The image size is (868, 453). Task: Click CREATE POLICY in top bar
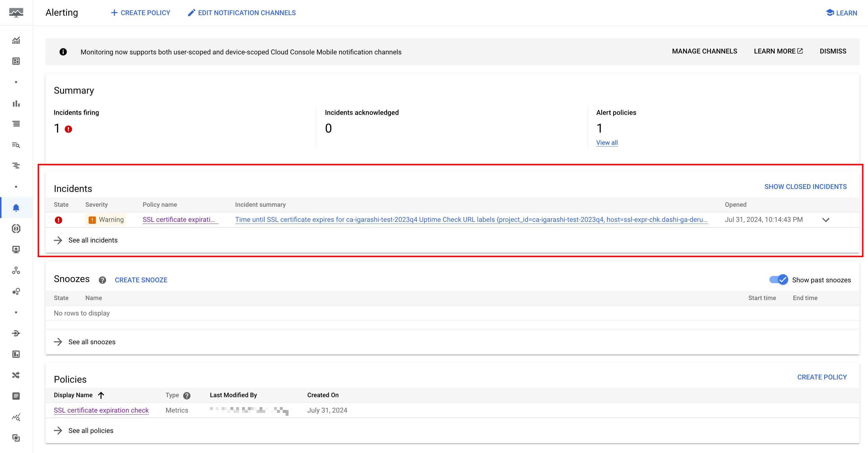coord(140,13)
